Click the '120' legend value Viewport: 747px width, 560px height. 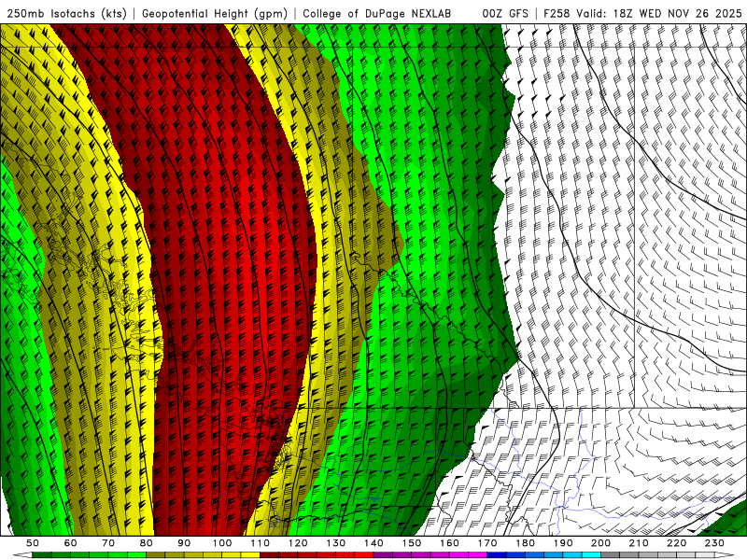pos(298,543)
